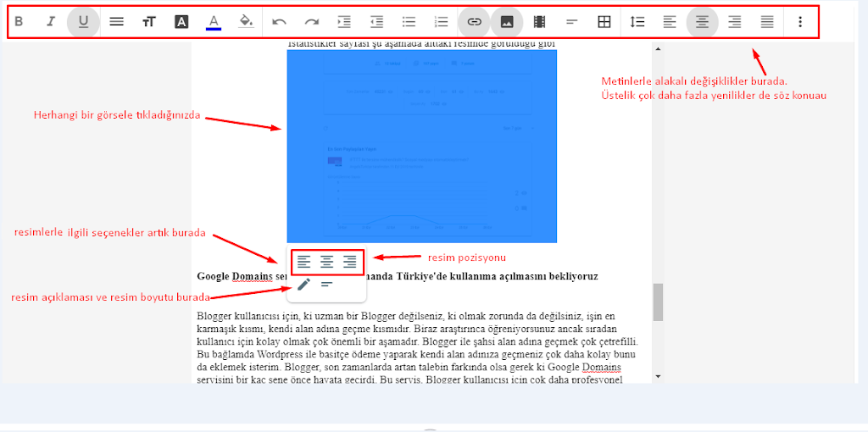Click the insert image icon in toolbar
Image resolution: width=868 pixels, height=432 pixels.
[x=507, y=22]
